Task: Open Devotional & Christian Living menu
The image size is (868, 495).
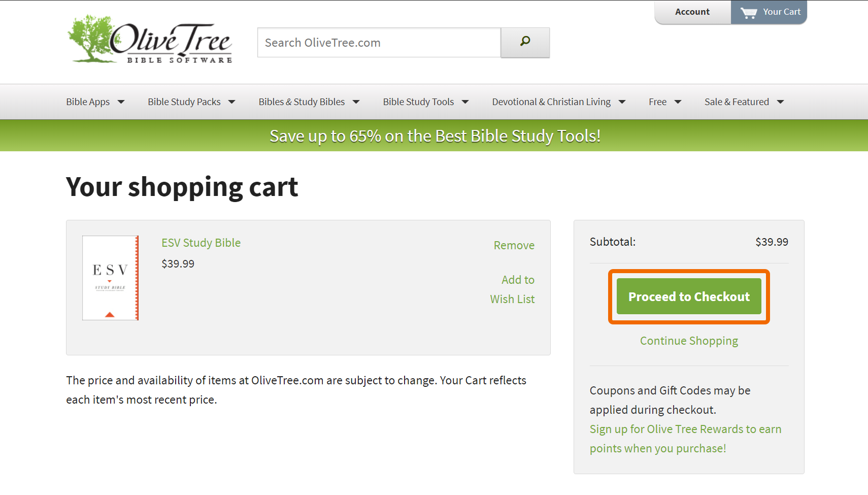Action: pyautogui.click(x=551, y=102)
